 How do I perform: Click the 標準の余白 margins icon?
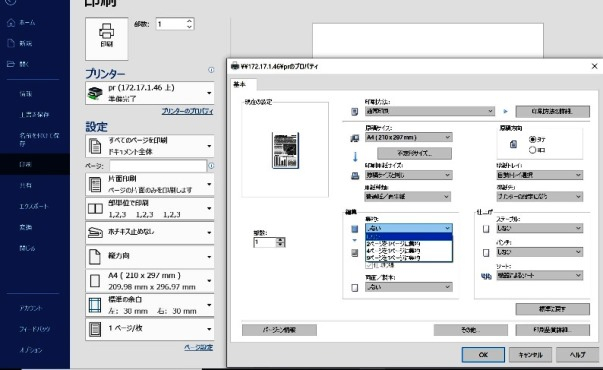click(x=95, y=305)
